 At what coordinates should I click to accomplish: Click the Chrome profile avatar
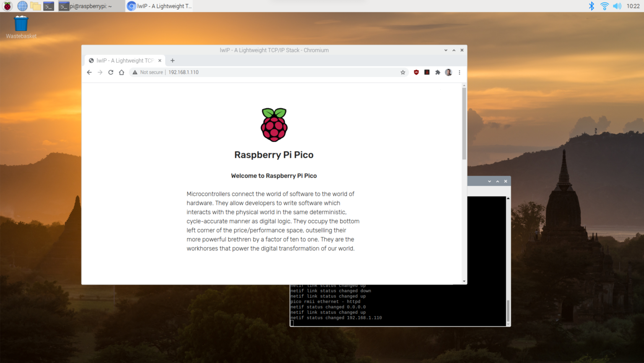click(448, 72)
